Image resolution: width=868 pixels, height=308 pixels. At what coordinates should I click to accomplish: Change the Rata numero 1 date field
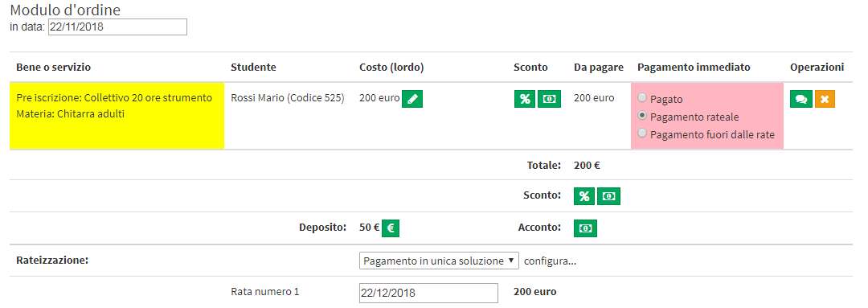click(x=429, y=292)
